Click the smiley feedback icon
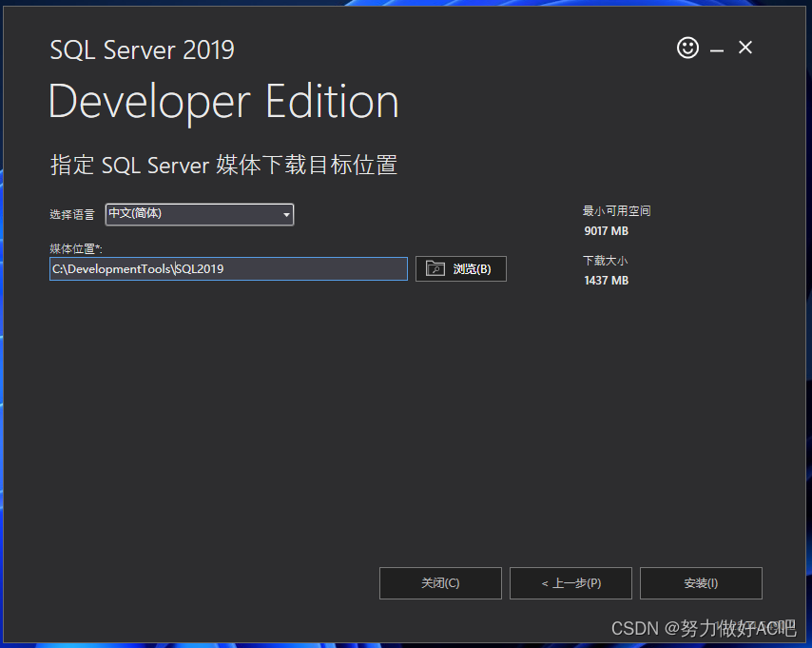Viewport: 812px width, 648px height. click(x=687, y=48)
